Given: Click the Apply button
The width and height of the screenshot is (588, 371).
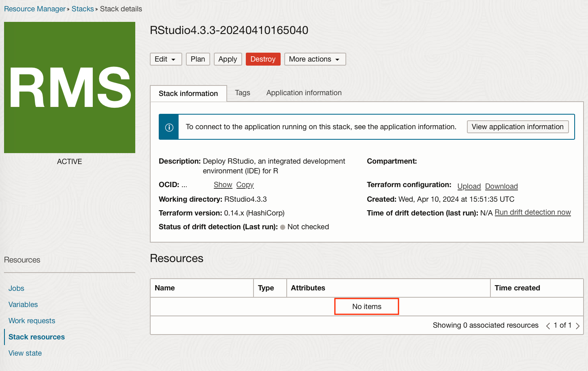Looking at the screenshot, I should pos(228,59).
